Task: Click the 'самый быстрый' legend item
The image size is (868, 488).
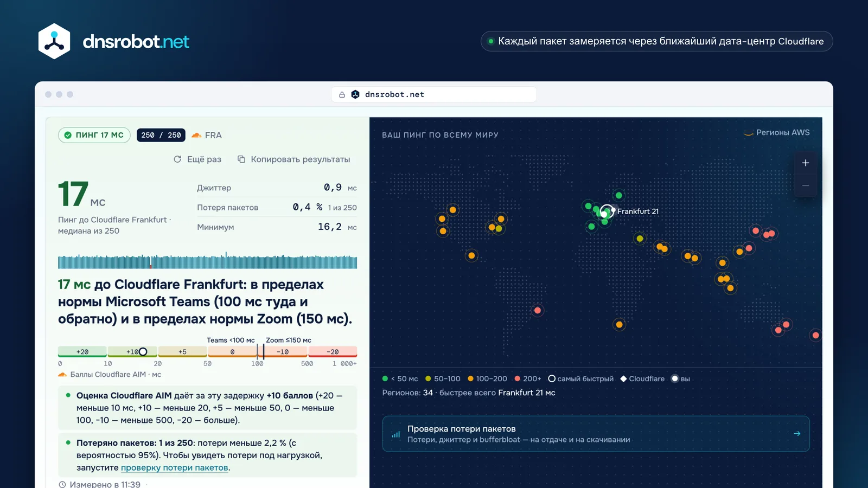Action: pos(581,378)
